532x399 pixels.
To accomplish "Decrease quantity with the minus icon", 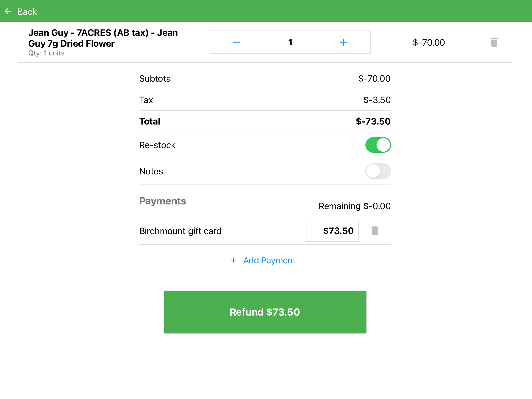I will tap(236, 42).
